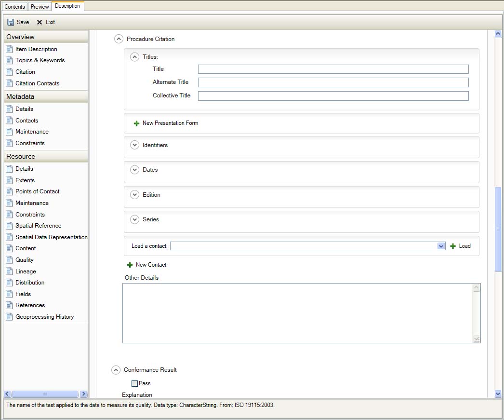
Task: Toggle the Pass checkbox
Action: (x=135, y=383)
